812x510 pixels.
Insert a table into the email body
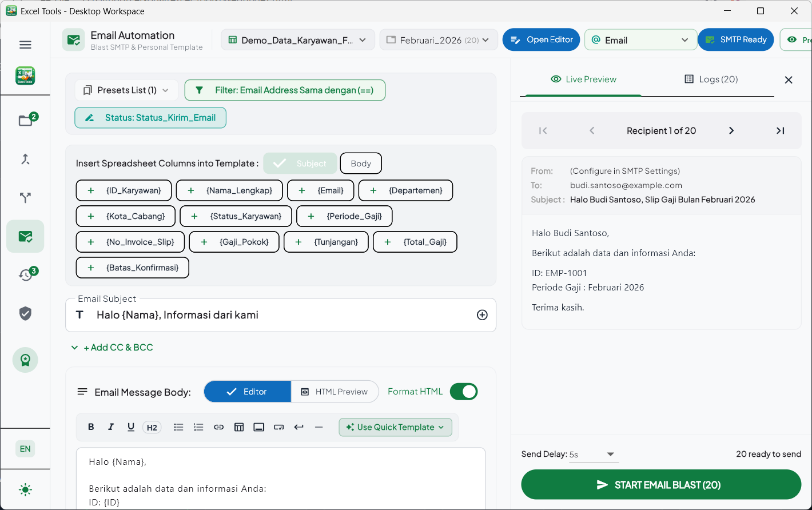tap(239, 427)
